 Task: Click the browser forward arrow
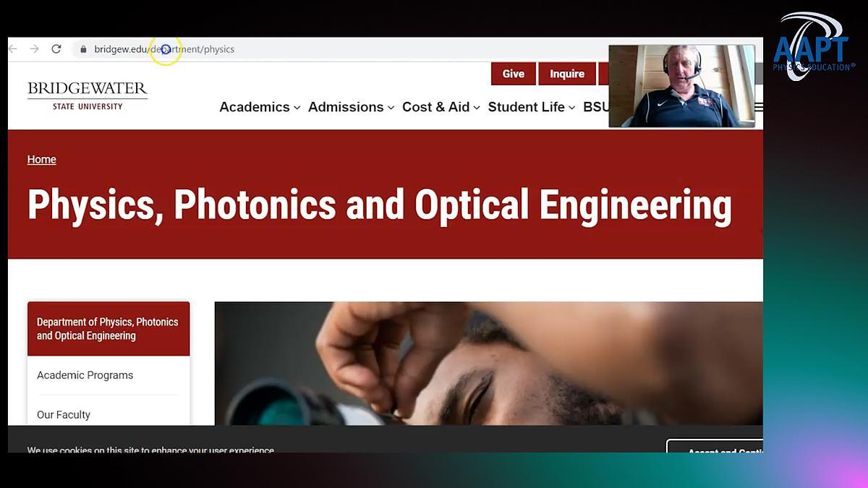click(34, 49)
